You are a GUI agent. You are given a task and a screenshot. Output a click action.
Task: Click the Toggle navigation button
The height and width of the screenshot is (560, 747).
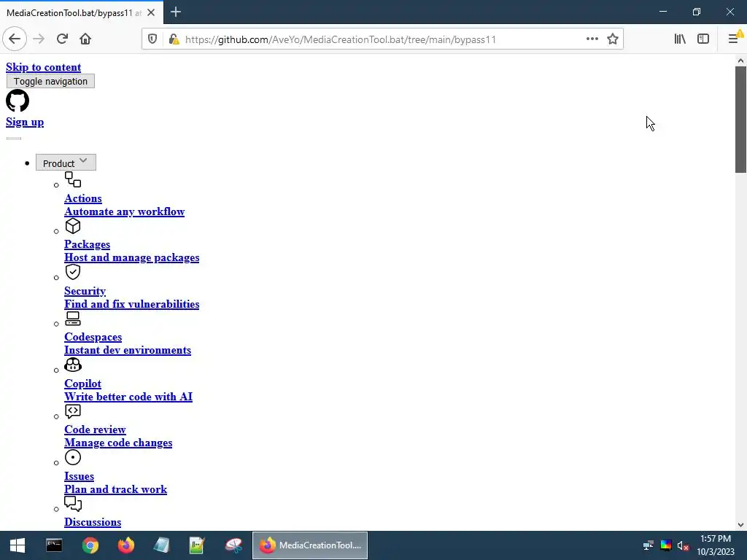point(50,81)
